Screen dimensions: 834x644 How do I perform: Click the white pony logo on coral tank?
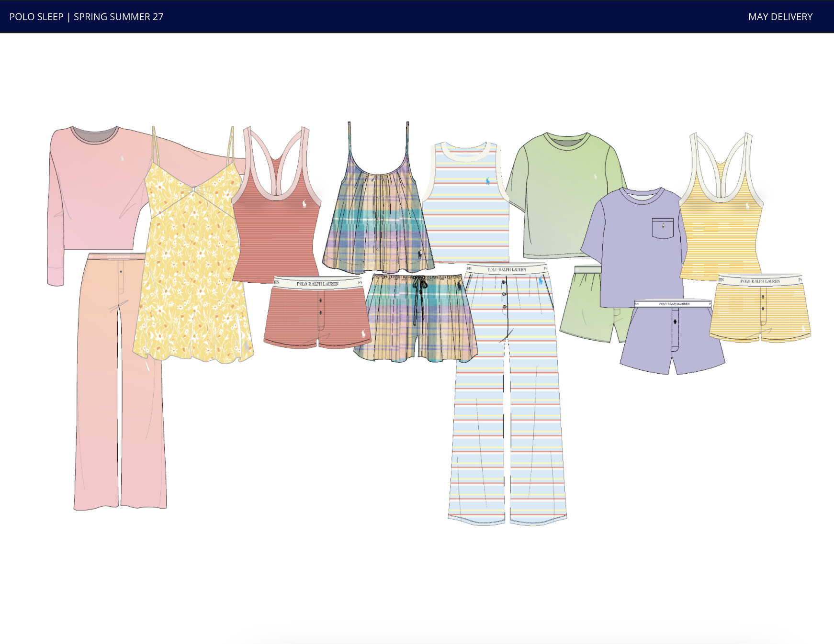[x=304, y=204]
